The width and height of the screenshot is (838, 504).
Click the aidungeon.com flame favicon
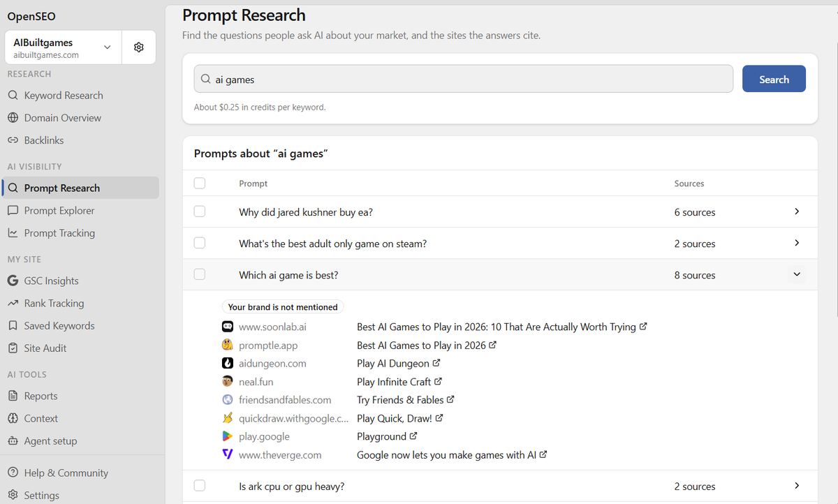(x=227, y=363)
